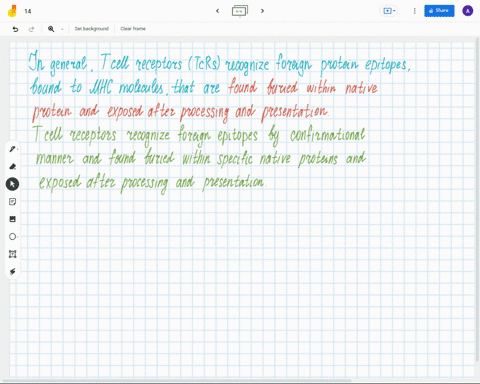The width and height of the screenshot is (480, 384).
Task: Select the Circle shape tool
Action: 12,237
